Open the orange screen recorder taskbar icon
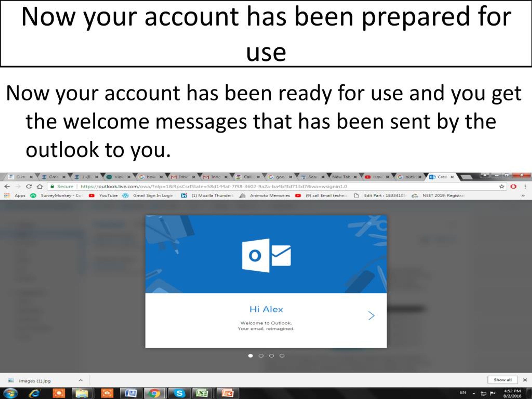 tap(59, 393)
